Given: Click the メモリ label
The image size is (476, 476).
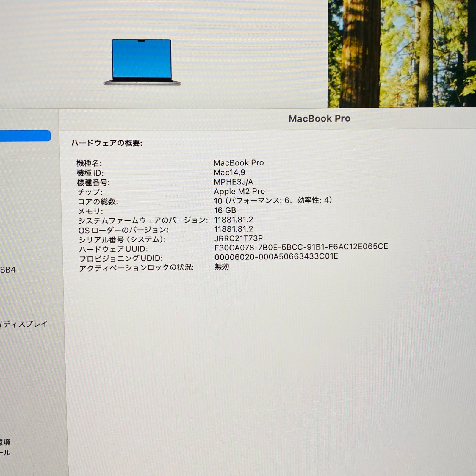Looking at the screenshot, I should (90, 211).
